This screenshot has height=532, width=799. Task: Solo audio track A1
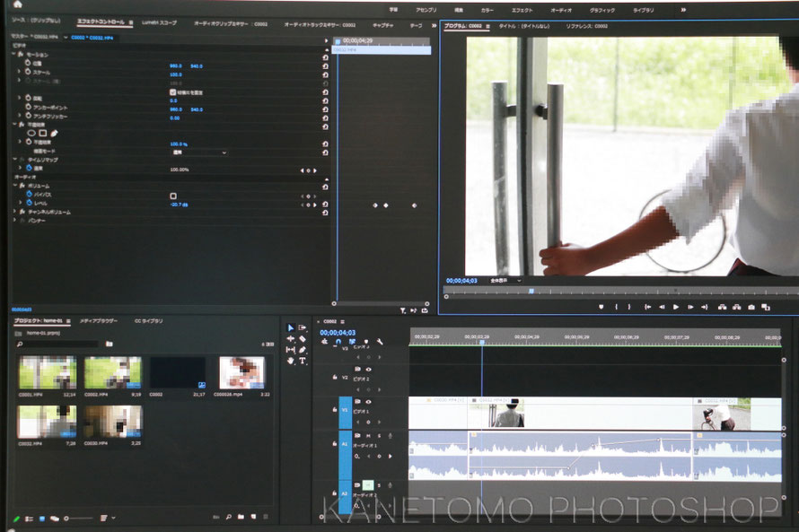click(379, 436)
